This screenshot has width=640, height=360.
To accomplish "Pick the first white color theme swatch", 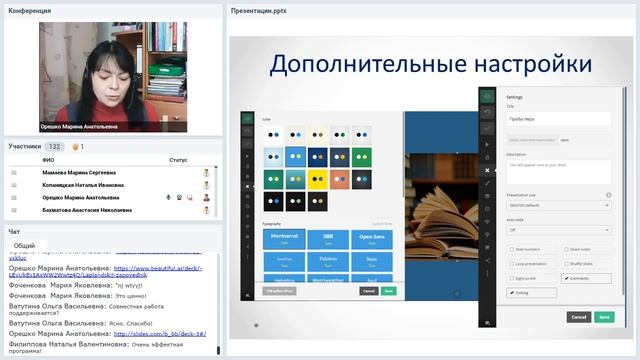I will click(273, 135).
